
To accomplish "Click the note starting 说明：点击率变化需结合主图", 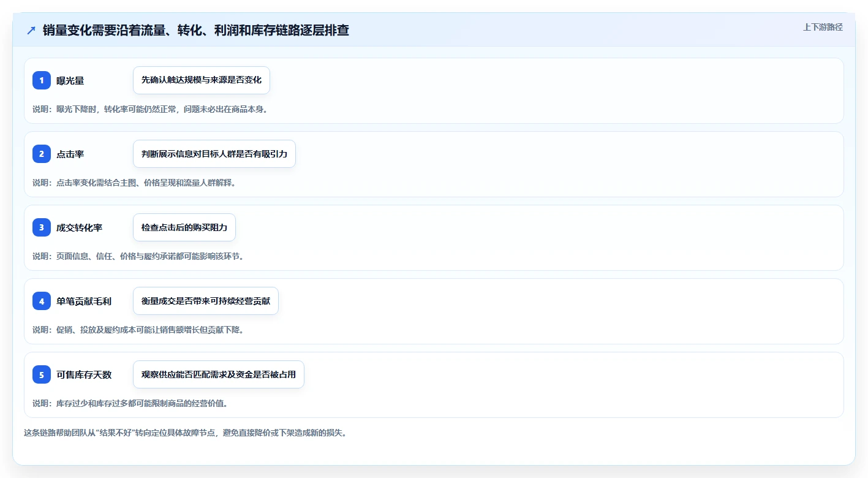I will (x=134, y=183).
